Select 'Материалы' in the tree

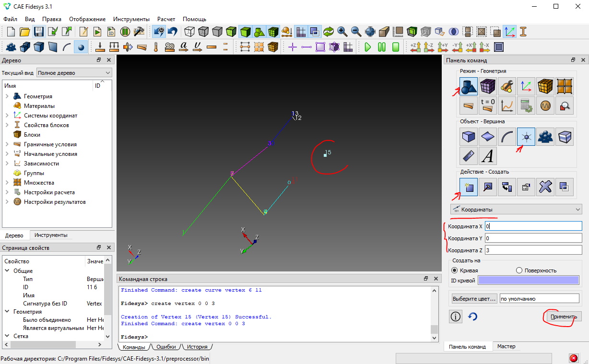[x=39, y=106]
